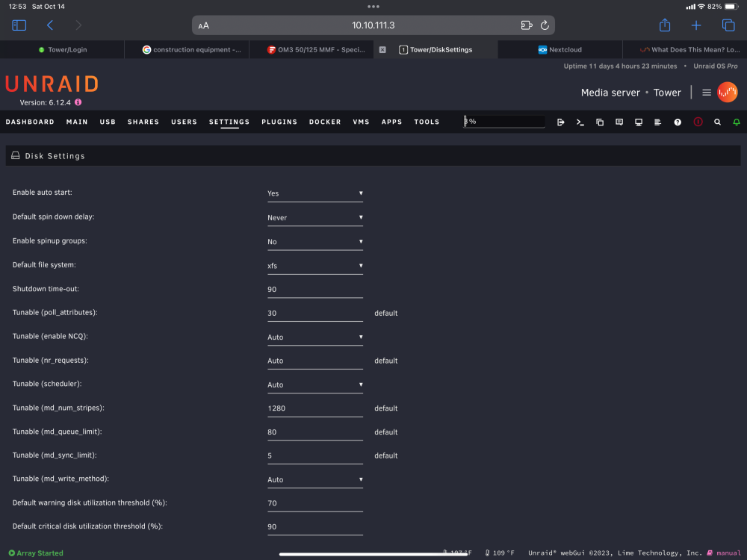Click the Tunable (md_num_stripes) input field
Screen dimensions: 747x560
(x=315, y=408)
